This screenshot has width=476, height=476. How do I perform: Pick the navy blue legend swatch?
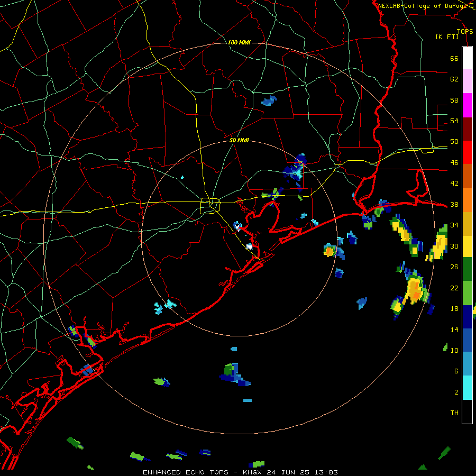pyautogui.click(x=467, y=317)
